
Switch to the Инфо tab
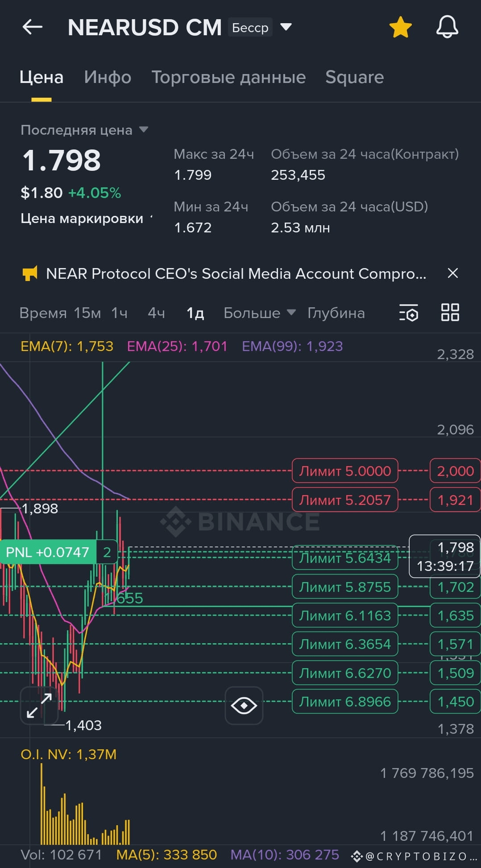[108, 78]
